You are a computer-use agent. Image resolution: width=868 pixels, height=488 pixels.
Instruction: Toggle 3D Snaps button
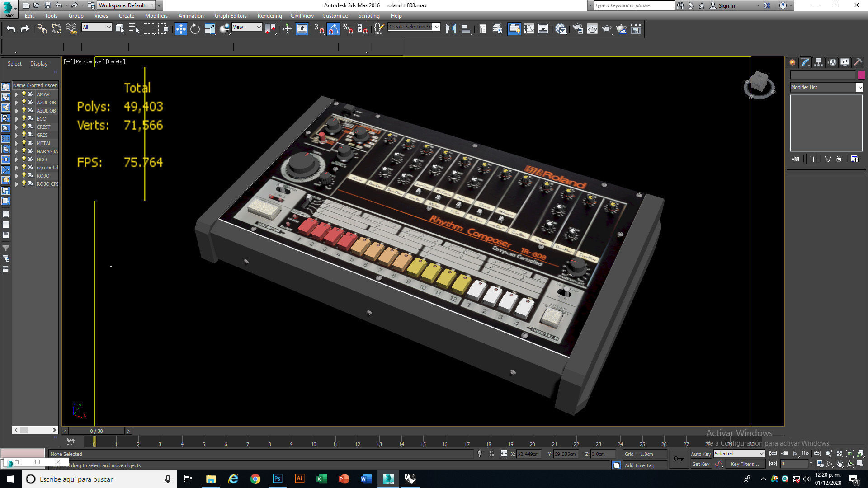pyautogui.click(x=319, y=29)
